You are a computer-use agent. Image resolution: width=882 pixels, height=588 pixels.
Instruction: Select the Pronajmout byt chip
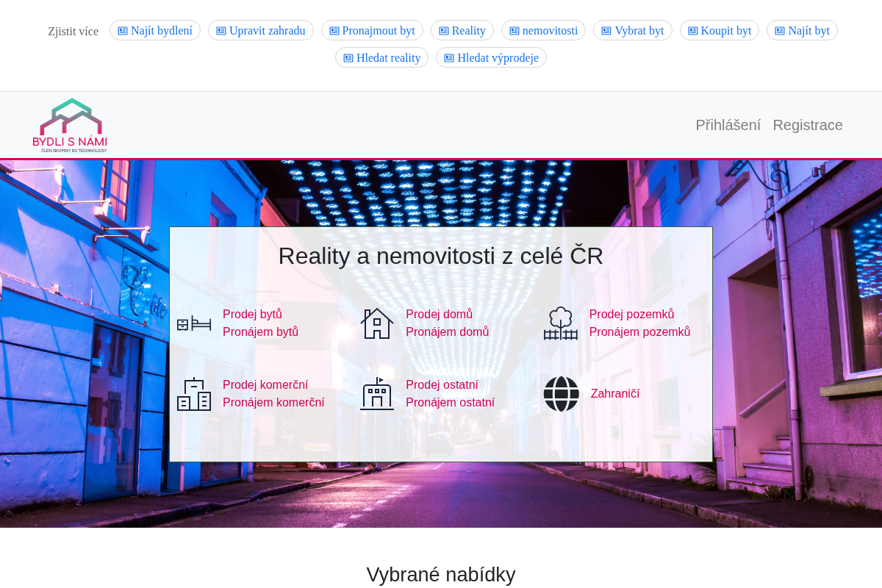click(372, 30)
